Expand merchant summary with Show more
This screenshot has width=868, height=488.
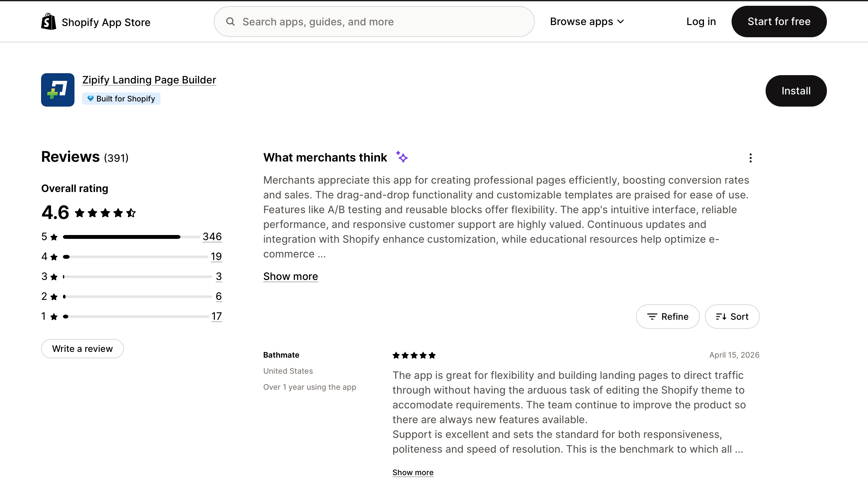pyautogui.click(x=291, y=276)
